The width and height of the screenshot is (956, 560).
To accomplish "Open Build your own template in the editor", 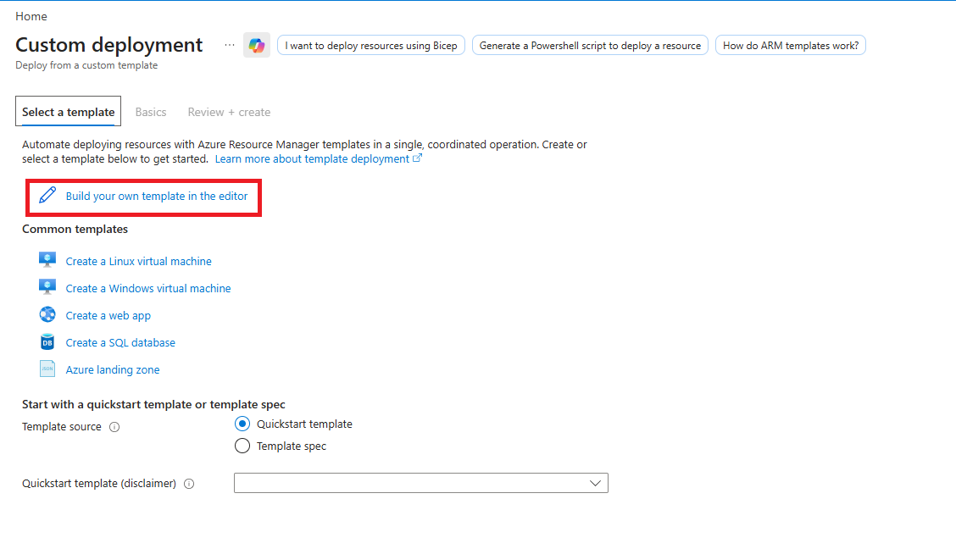I will [x=157, y=197].
